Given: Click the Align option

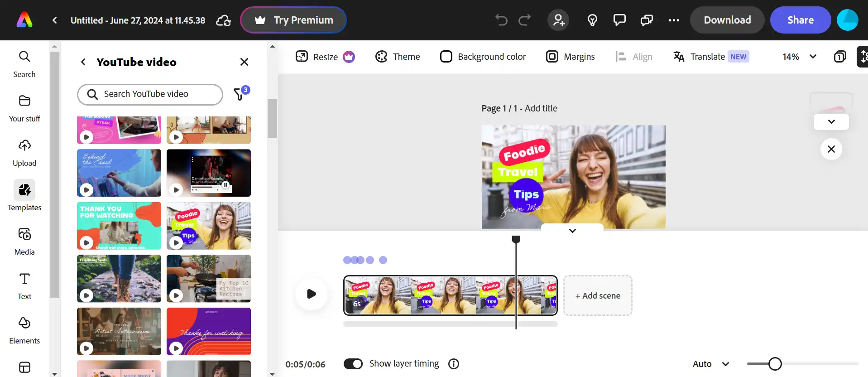Looking at the screenshot, I should [634, 57].
